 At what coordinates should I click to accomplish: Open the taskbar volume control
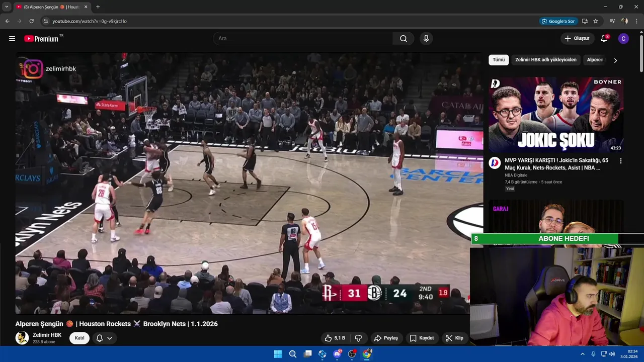[612, 354]
